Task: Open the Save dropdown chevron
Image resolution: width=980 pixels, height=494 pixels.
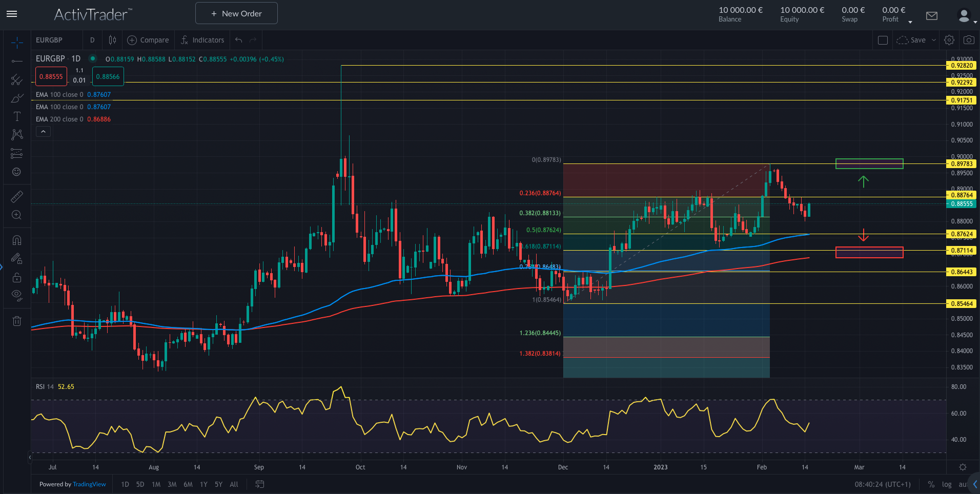Action: [933, 40]
